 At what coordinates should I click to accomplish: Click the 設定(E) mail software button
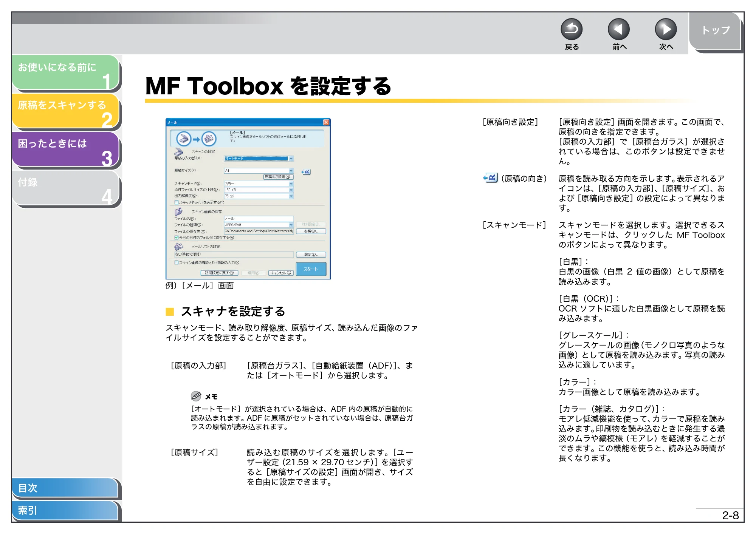click(x=311, y=255)
